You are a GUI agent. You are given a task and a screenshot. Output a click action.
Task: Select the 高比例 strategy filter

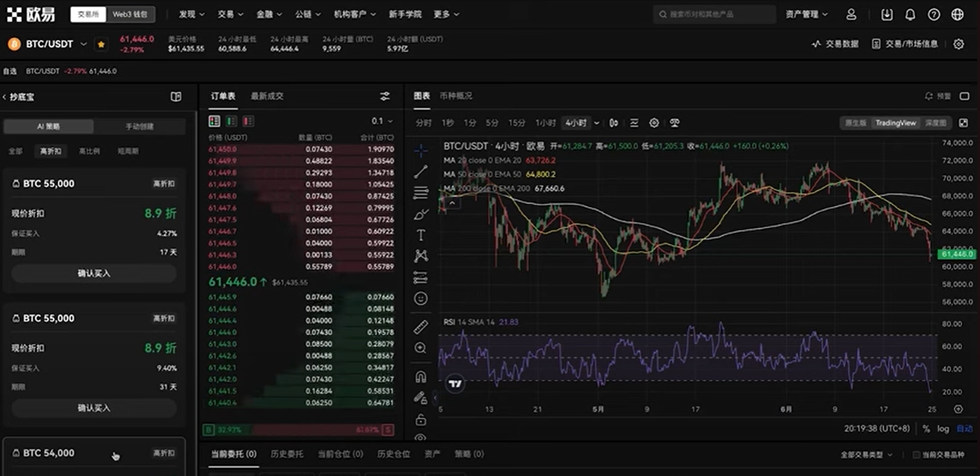click(89, 151)
